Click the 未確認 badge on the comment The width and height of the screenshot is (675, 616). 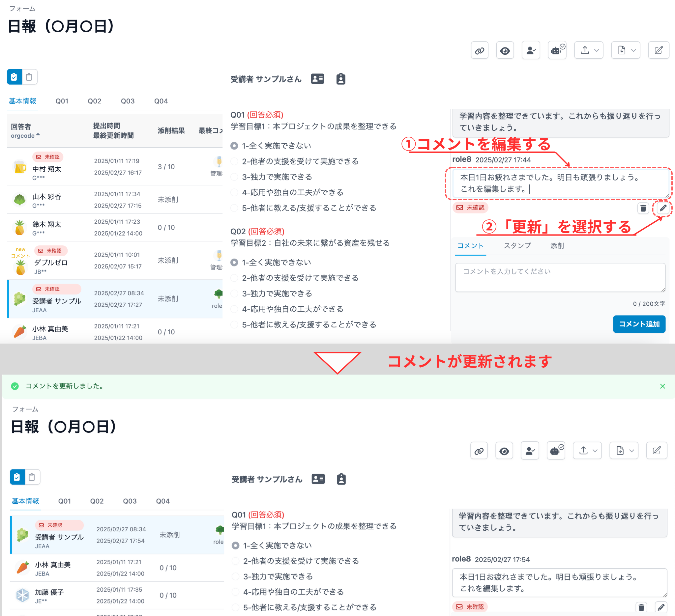470,208
